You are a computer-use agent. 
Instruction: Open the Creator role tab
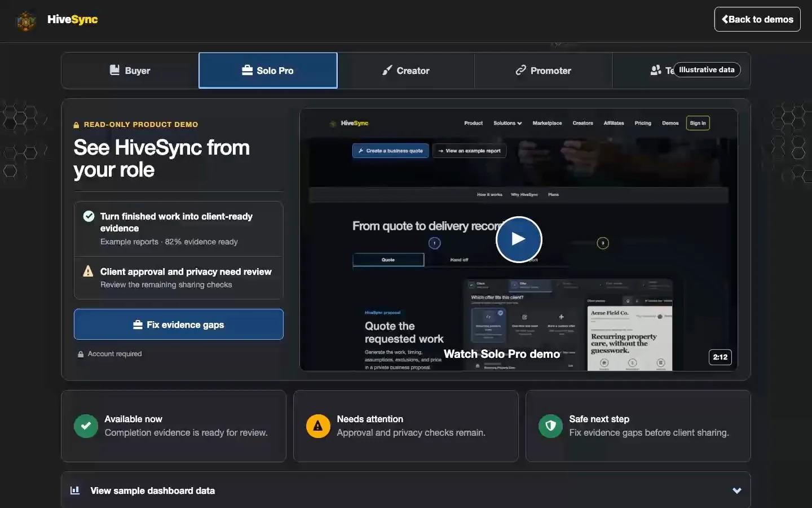pos(406,71)
